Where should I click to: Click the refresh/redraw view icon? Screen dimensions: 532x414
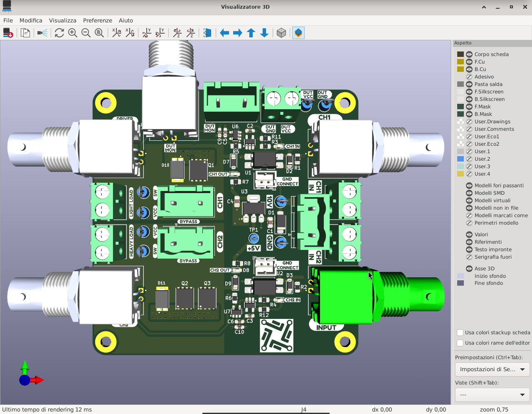59,33
